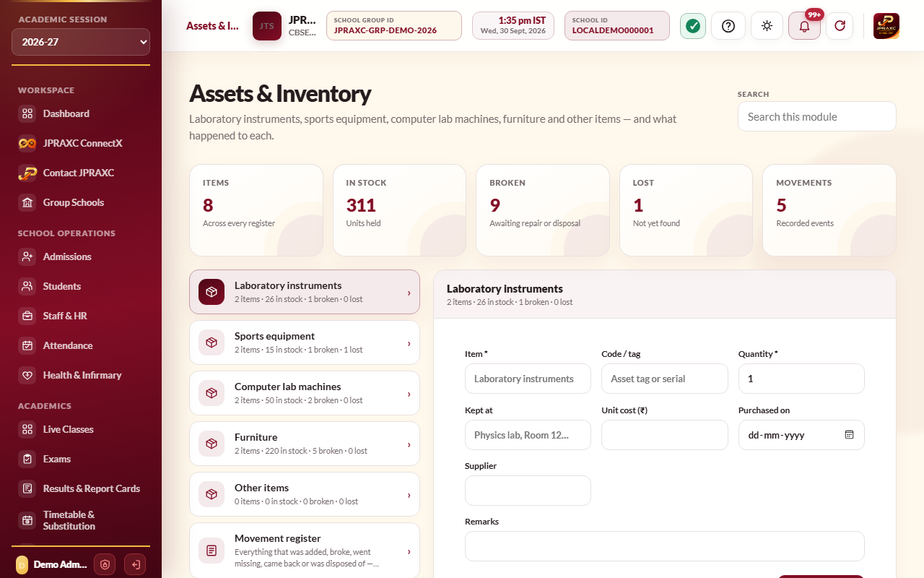
Task: Click the Item name input field
Action: point(528,379)
